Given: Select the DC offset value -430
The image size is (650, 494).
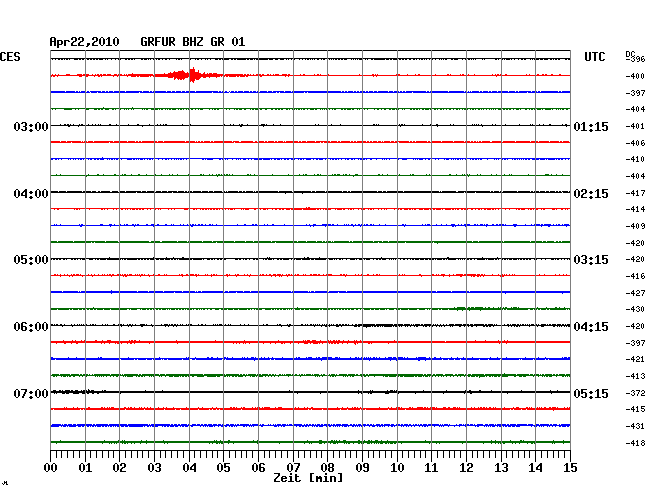Looking at the screenshot, I should click(x=635, y=309).
